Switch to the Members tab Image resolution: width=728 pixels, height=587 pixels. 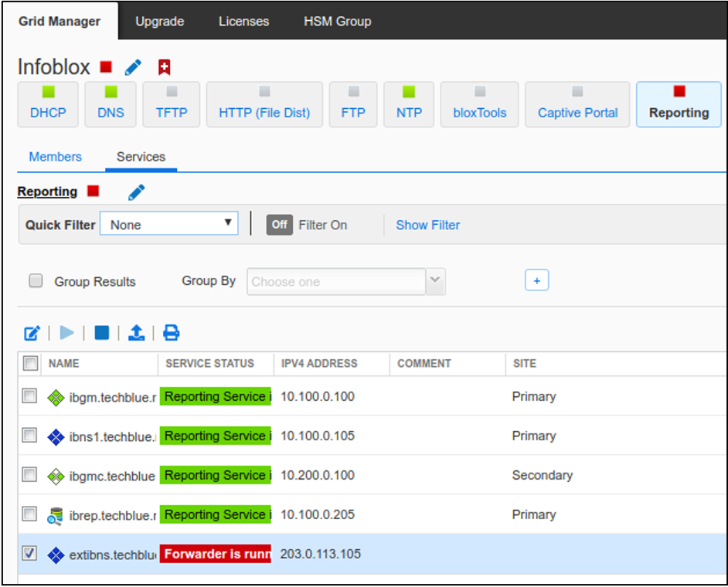(55, 157)
